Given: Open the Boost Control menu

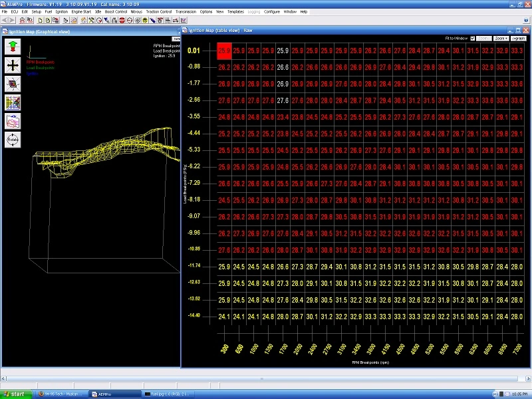Looking at the screenshot, I should pyautogui.click(x=116, y=11).
